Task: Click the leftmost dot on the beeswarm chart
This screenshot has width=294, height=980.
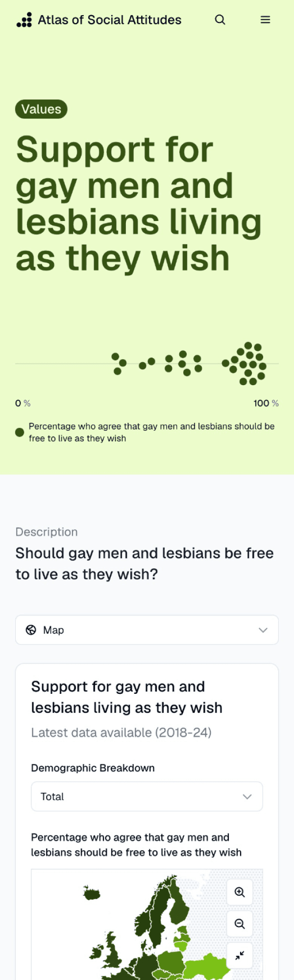Action: click(x=115, y=356)
